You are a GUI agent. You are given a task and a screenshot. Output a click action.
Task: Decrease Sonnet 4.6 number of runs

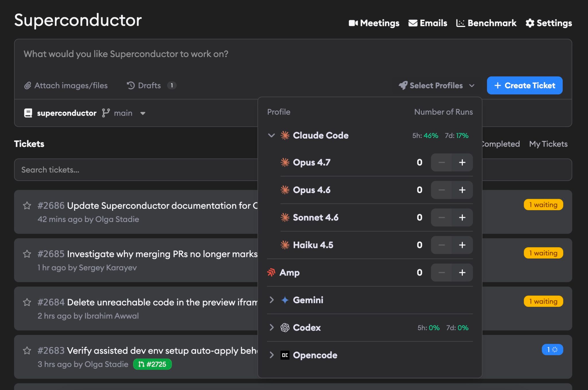(442, 217)
